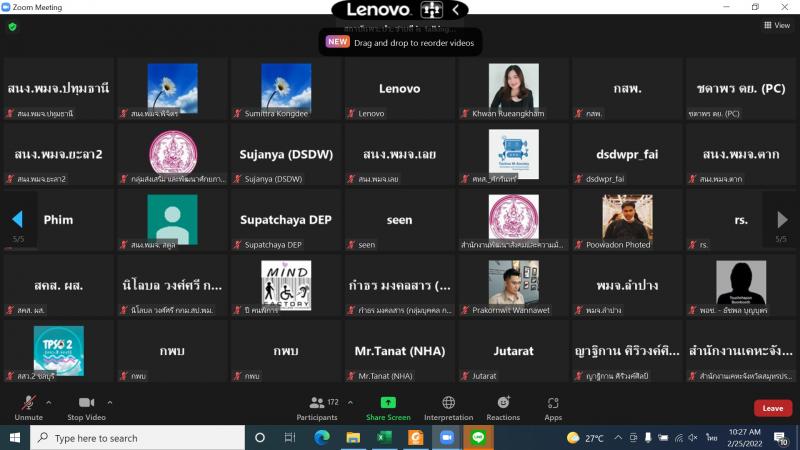800x450 pixels.
Task: Open the Apps panel
Action: tap(553, 408)
